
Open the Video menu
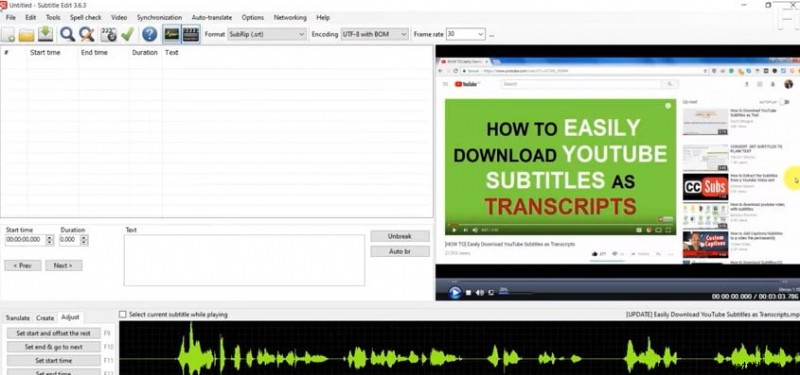pyautogui.click(x=119, y=17)
